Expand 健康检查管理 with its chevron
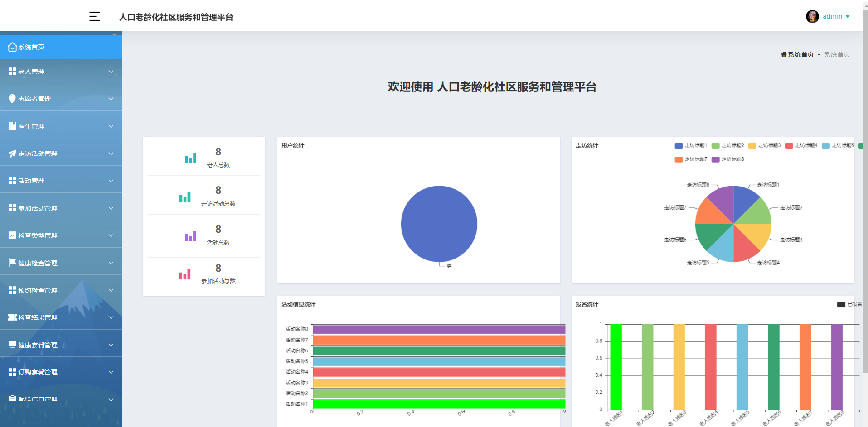 pyautogui.click(x=111, y=263)
